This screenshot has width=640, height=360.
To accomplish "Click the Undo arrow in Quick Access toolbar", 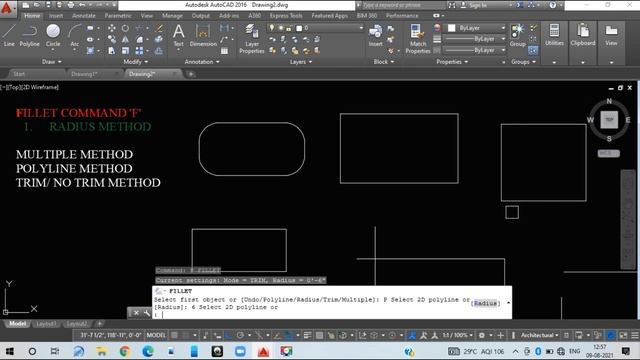I will tap(82, 5).
